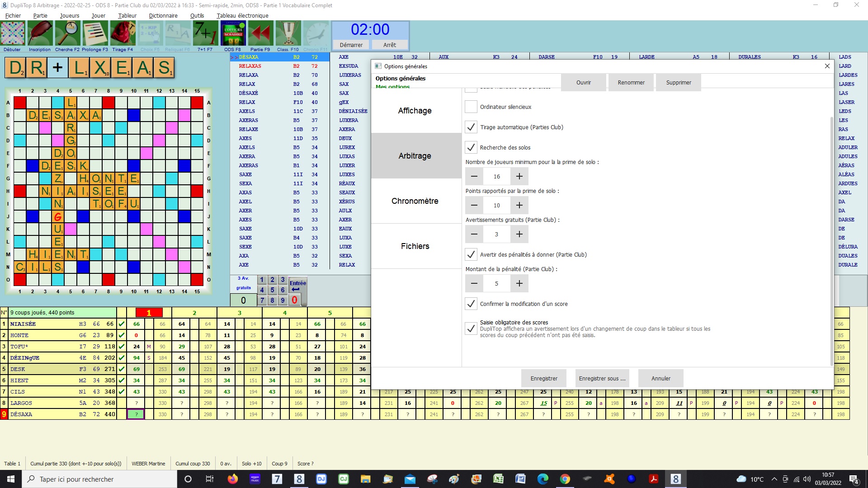Enable the Ordinateur silencieux checkbox

(x=471, y=107)
